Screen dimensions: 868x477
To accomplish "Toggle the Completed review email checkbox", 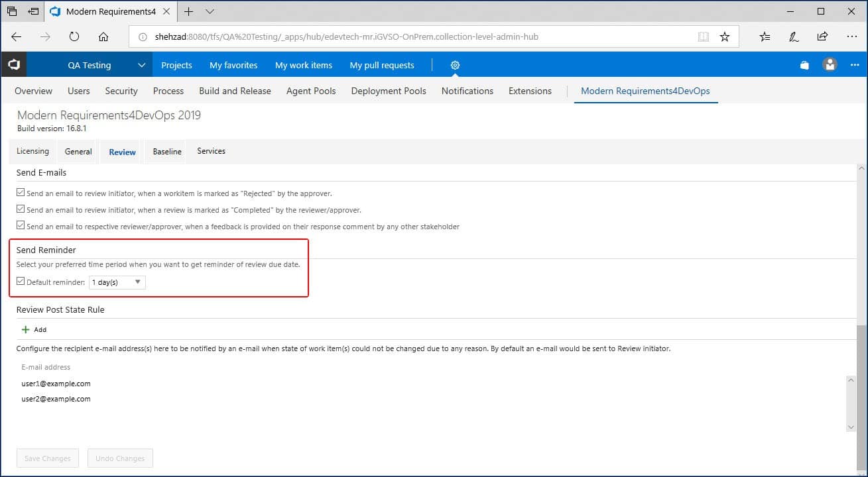I will click(x=21, y=209).
